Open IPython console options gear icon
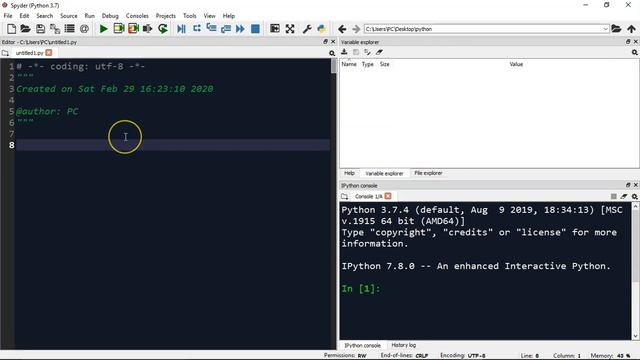Viewport: 640px width, 360px height. point(635,197)
